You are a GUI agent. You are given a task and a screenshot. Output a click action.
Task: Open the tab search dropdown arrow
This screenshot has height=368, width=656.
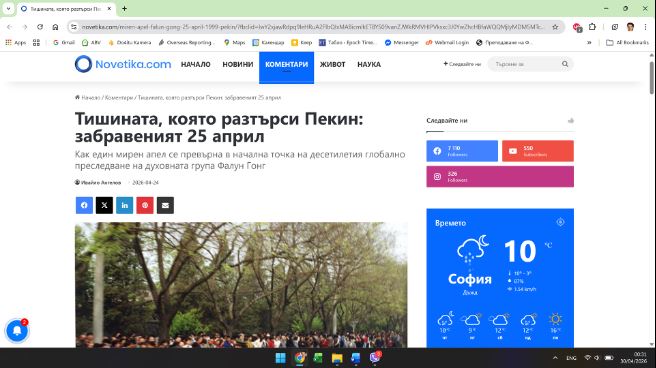click(8, 8)
